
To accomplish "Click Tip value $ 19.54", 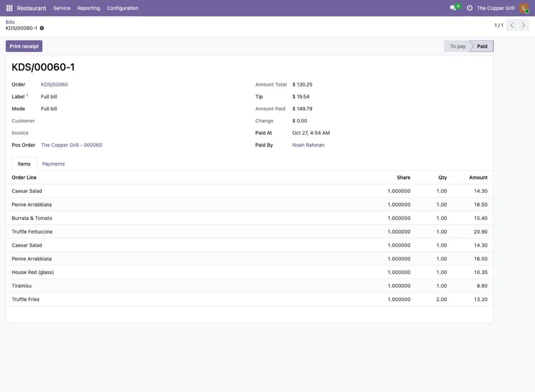I will point(301,96).
